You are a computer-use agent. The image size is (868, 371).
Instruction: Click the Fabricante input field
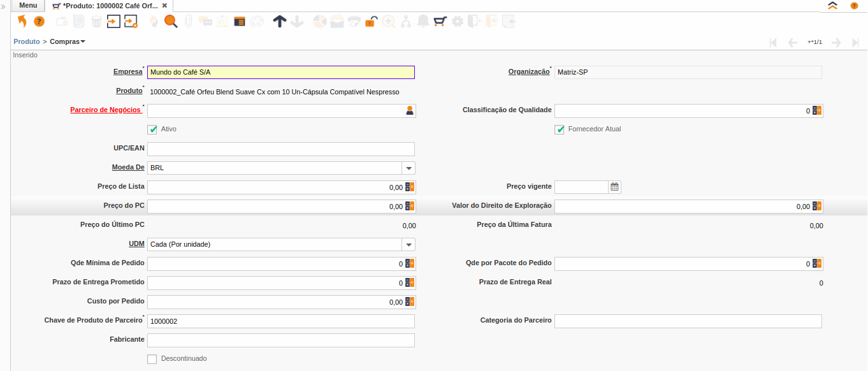pos(281,340)
